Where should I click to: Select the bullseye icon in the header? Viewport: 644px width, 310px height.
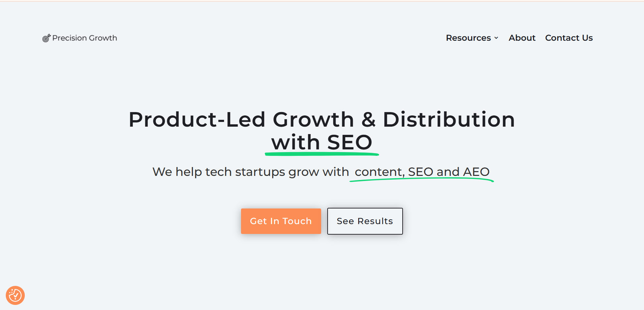(46, 38)
